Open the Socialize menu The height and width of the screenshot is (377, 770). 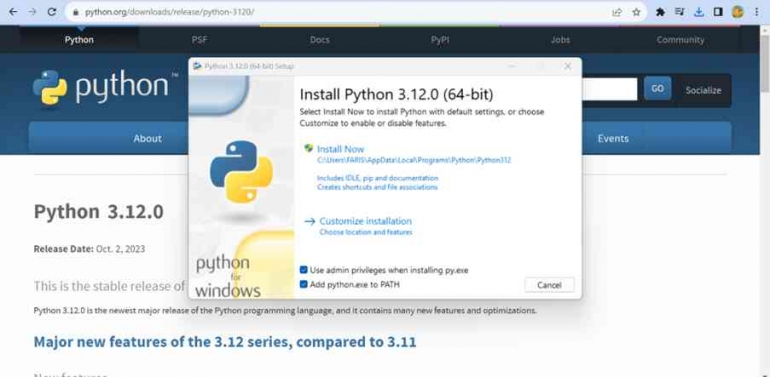click(x=703, y=90)
